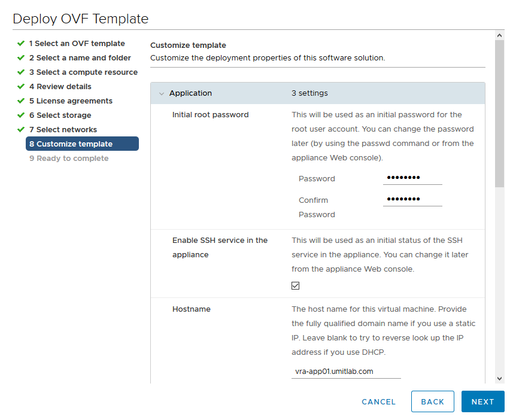
Task: Collapse the Application settings section
Action: (162, 93)
